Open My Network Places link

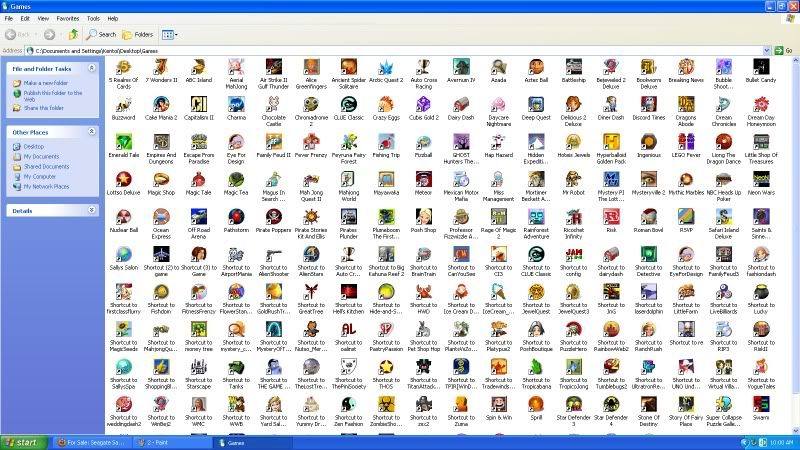click(46, 187)
